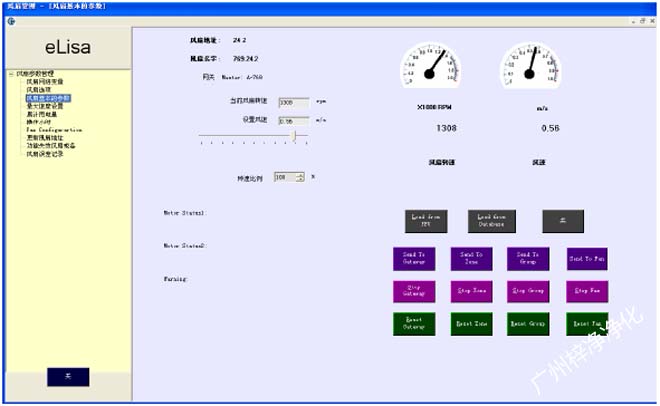Click the speed ratio spinner arrows
Viewport: 660px width, 406px height.
click(x=299, y=177)
